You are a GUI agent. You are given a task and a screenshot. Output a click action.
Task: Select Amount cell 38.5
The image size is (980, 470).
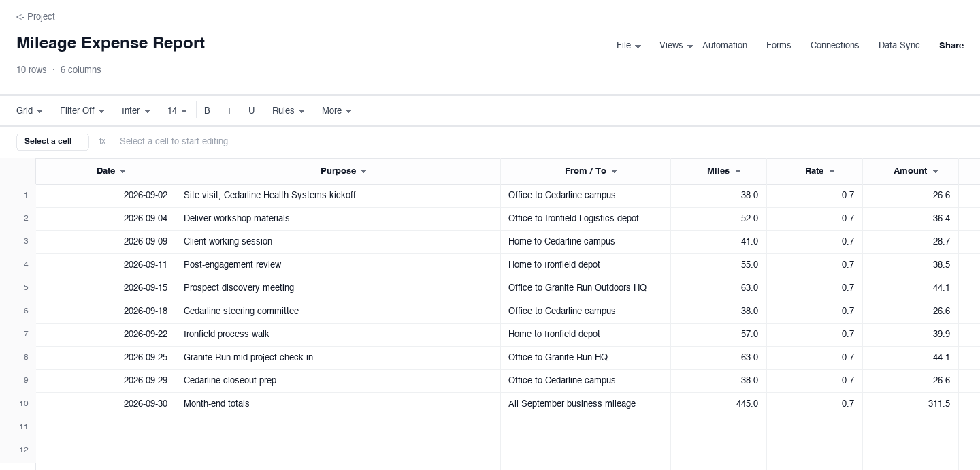[x=911, y=266]
